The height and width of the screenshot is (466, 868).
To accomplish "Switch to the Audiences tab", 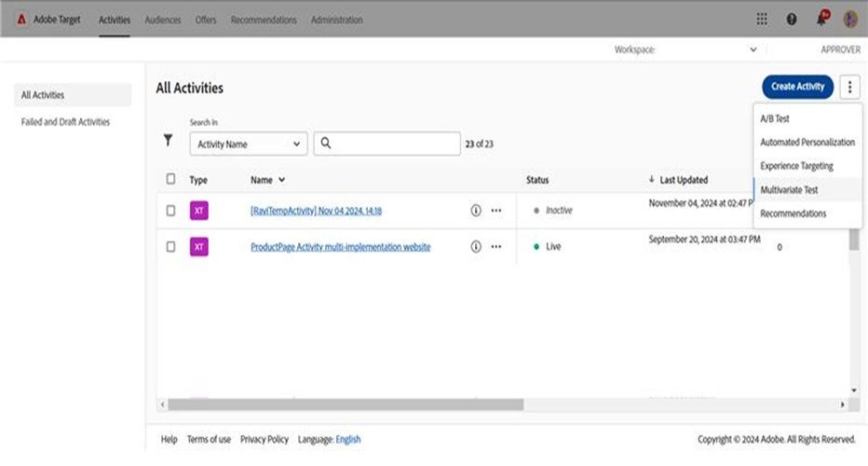I will 162,20.
